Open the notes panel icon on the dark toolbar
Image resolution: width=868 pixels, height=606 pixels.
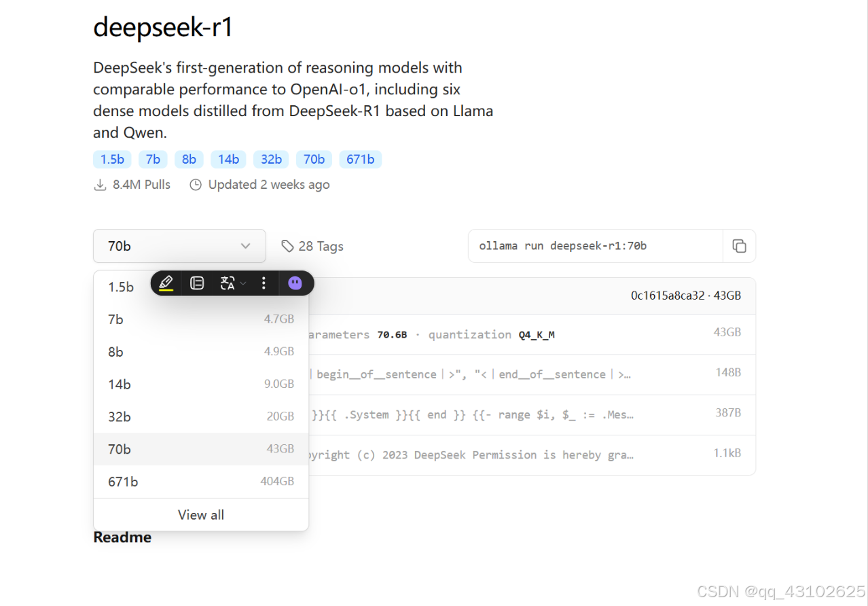198,283
